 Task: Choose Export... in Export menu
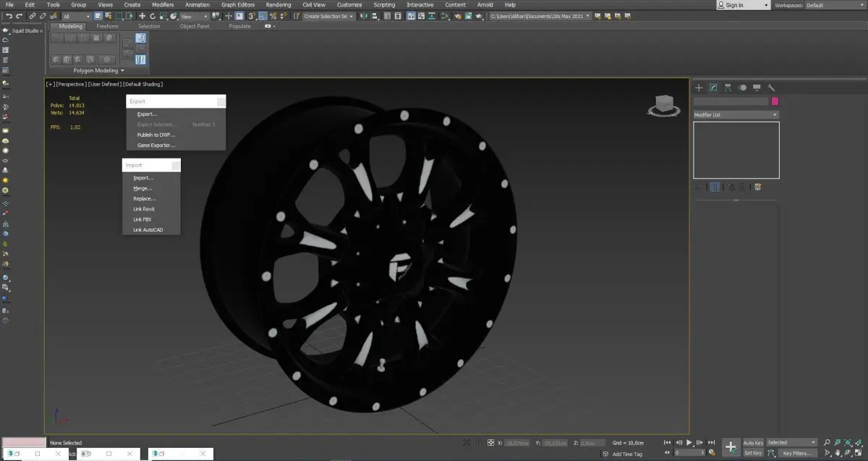pyautogui.click(x=147, y=114)
